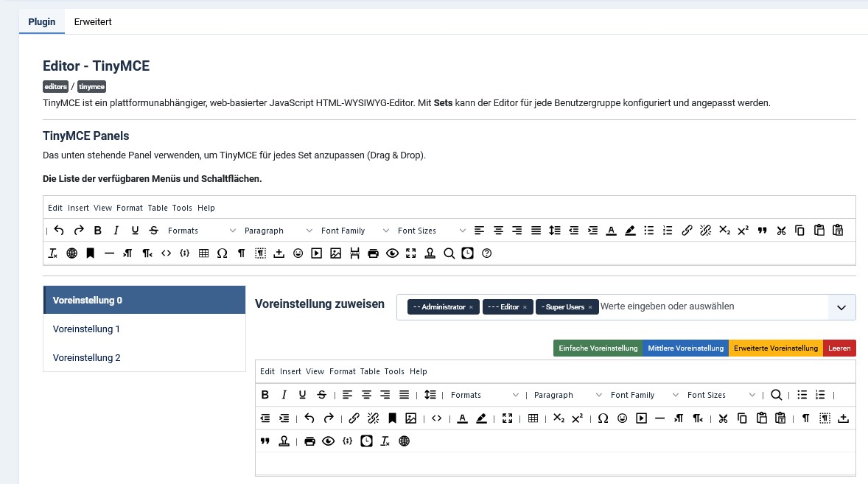The width and height of the screenshot is (868, 484).
Task: Click the help question mark icon in the available buttons list
Action: pos(486,253)
